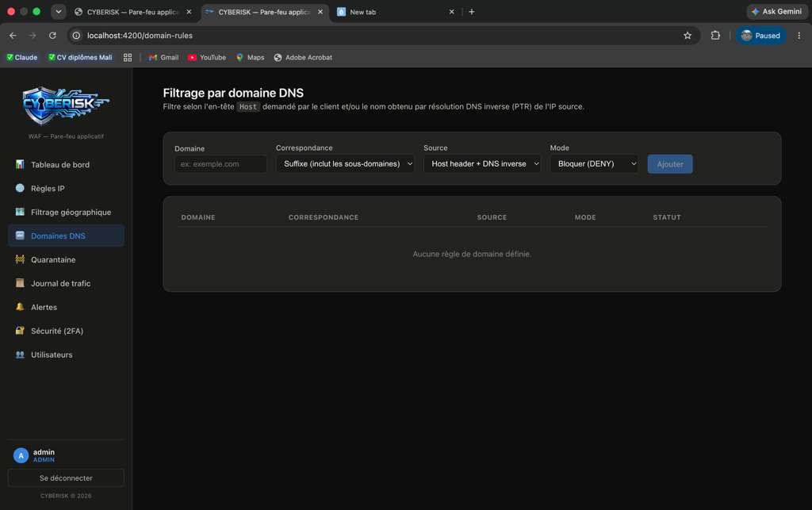Open the Correspondance dropdown
The image size is (812, 510).
click(345, 163)
